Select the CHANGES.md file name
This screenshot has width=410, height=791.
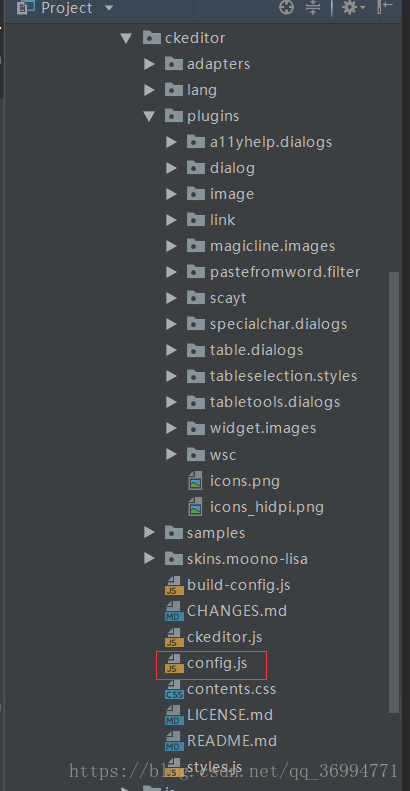coord(237,611)
